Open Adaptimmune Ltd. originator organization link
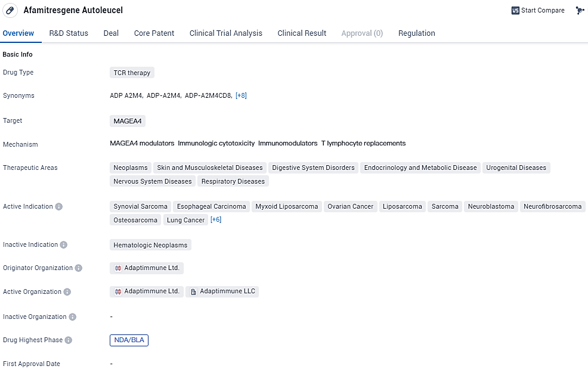This screenshot has height=369, width=588. [151, 268]
